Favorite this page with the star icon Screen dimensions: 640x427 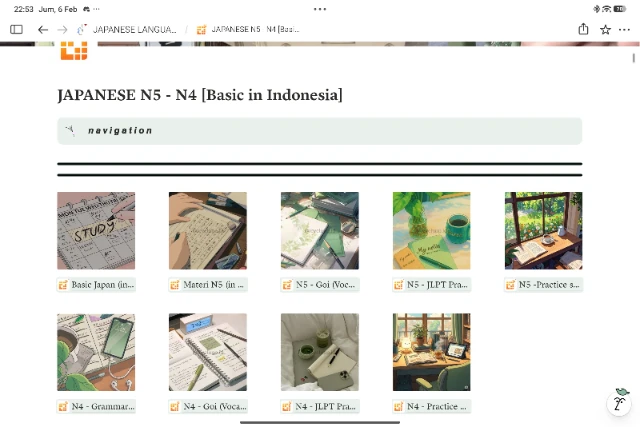[605, 30]
